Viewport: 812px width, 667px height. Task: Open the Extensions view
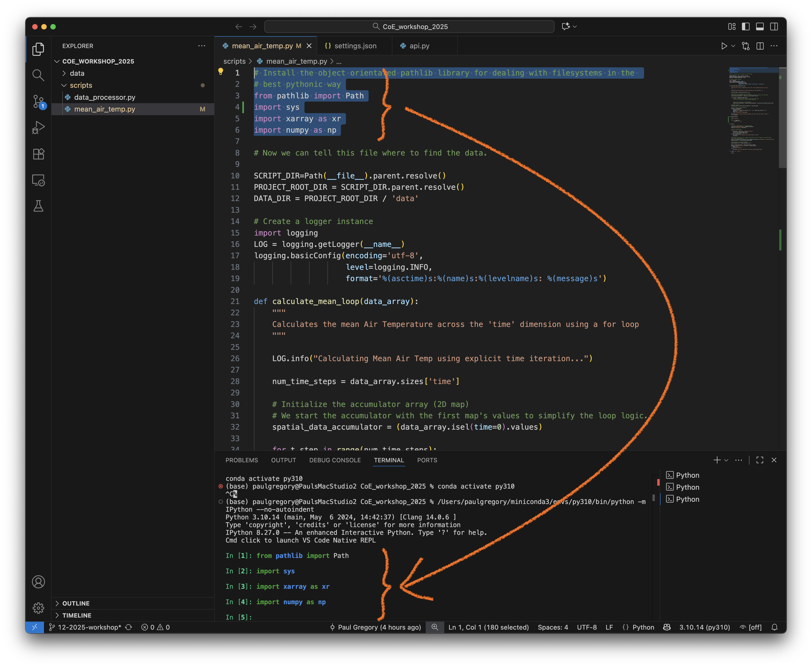(x=38, y=154)
